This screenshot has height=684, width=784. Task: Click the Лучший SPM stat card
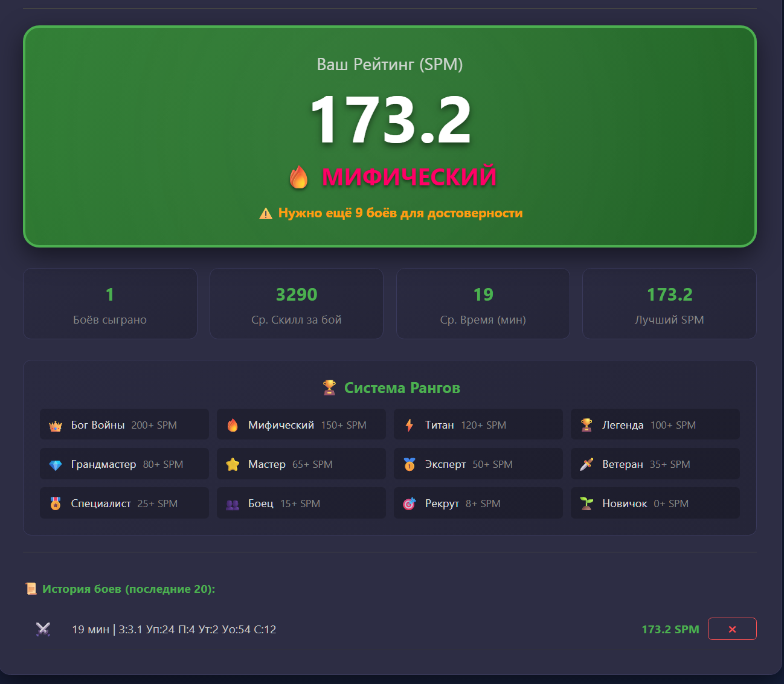pos(669,304)
